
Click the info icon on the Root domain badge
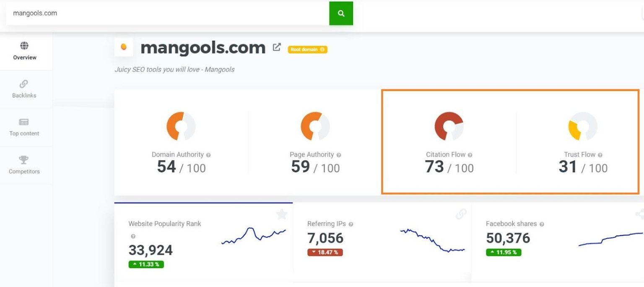(x=322, y=50)
